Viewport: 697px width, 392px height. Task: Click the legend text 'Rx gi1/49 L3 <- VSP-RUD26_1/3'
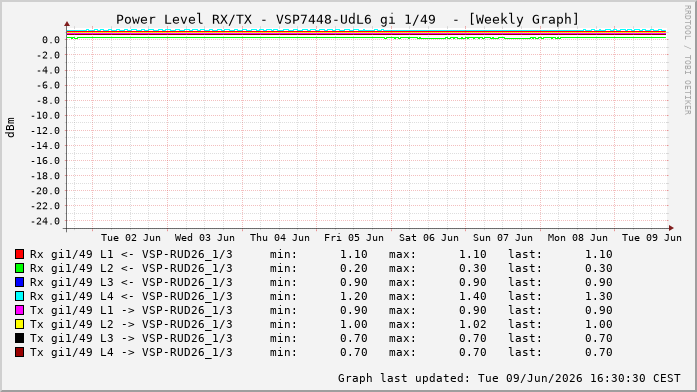(x=131, y=282)
